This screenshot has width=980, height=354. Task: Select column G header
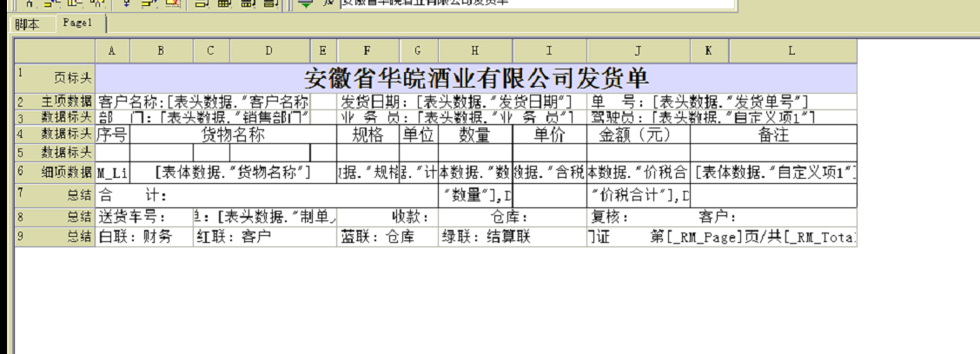pyautogui.click(x=418, y=51)
